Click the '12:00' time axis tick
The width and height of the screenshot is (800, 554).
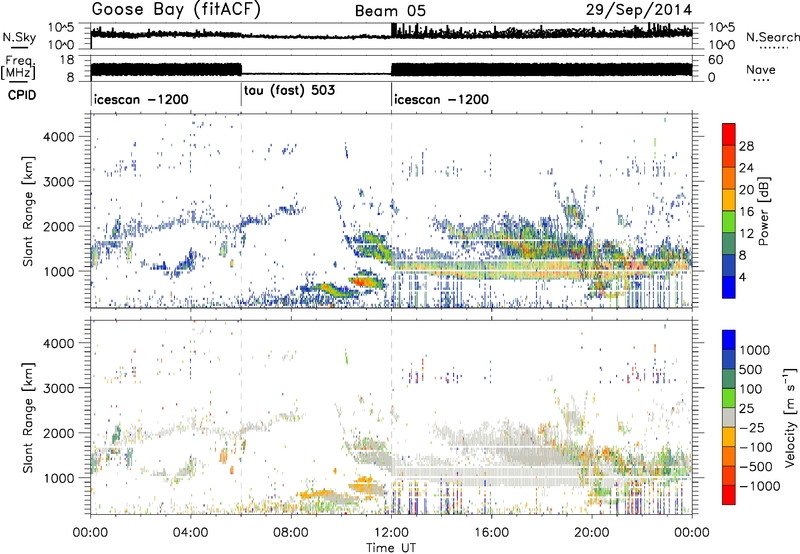coord(391,533)
